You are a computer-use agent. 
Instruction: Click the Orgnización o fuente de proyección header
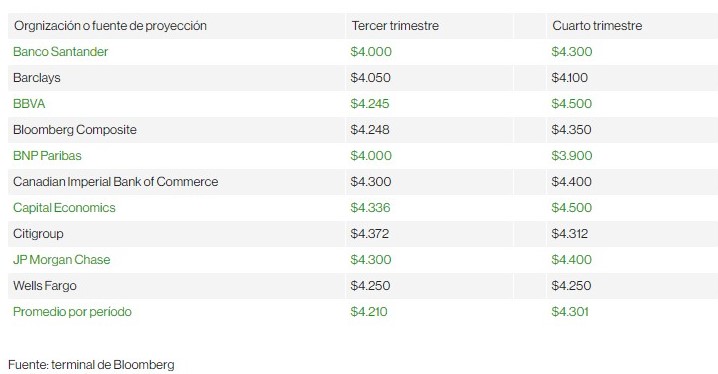(x=110, y=26)
